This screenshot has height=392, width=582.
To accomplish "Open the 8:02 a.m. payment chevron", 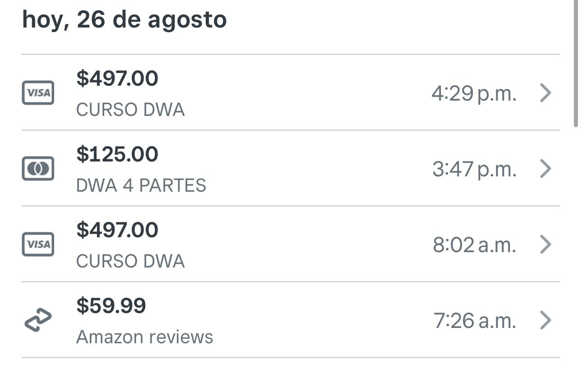I will point(545,244).
